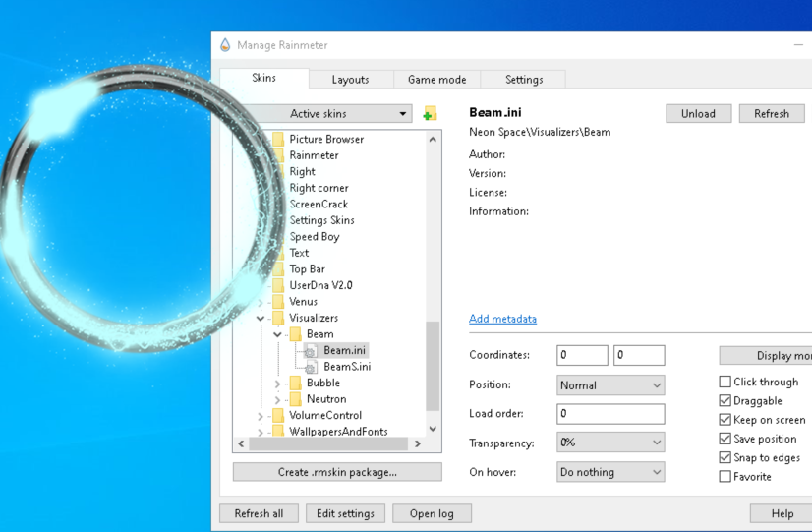Click the Rainmeter raindrop title bar icon
The width and height of the screenshot is (812, 532).
225,45
